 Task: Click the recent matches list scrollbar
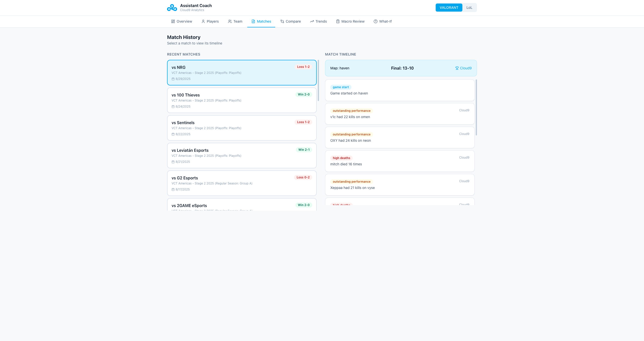coord(318,80)
